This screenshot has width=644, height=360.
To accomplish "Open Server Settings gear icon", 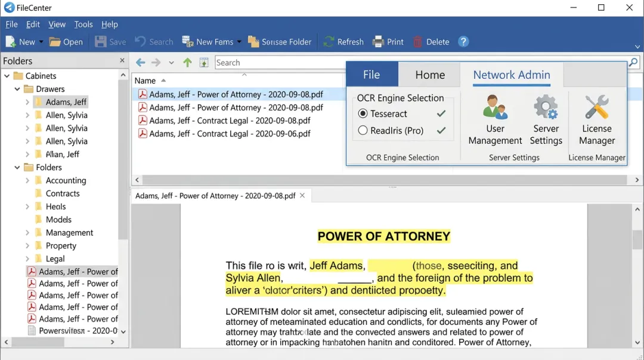I will click(x=546, y=107).
